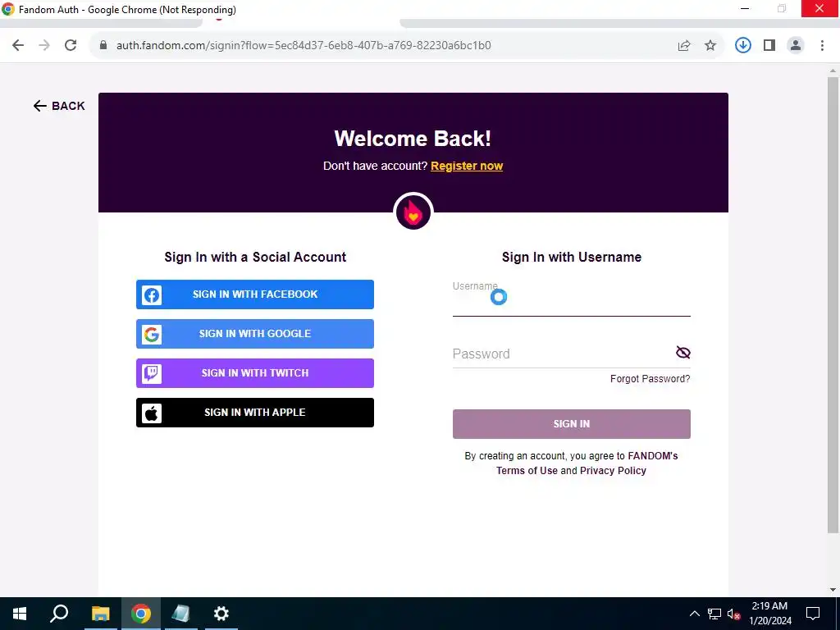Bookmark this page with the star icon
This screenshot has width=840, height=630.
click(710, 46)
